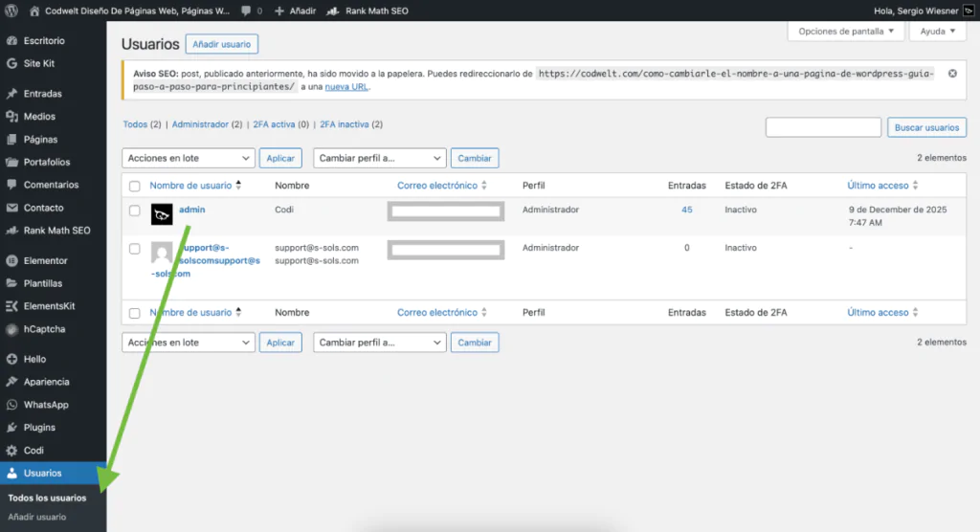Click the top Aplicar button
Viewport: 980px width, 532px height.
tap(280, 158)
